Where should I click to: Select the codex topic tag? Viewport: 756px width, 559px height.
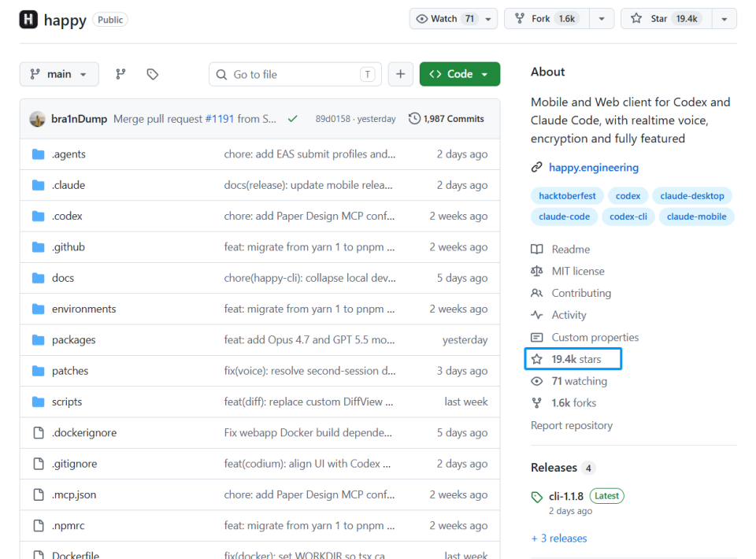(x=628, y=195)
